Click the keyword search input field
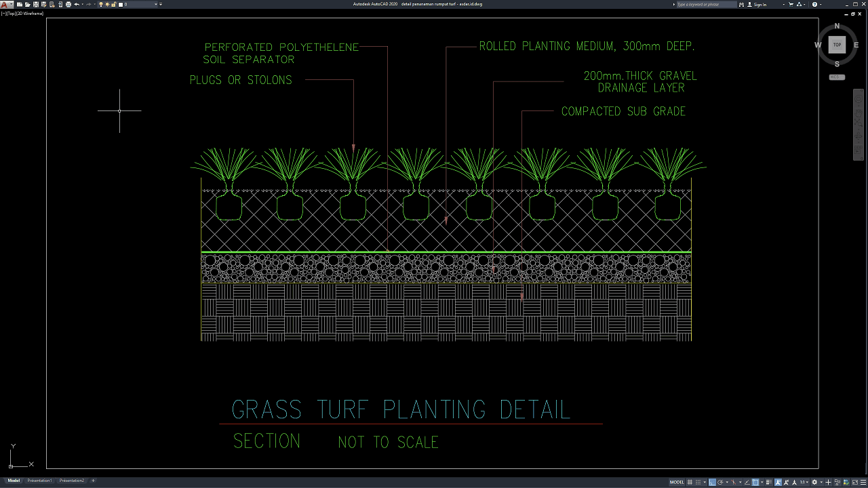868x488 pixels. [x=707, y=4]
